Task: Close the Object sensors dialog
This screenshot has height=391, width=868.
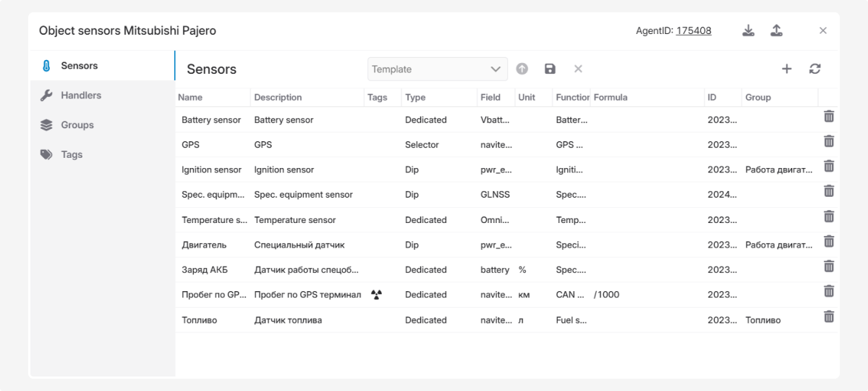Action: point(823,30)
